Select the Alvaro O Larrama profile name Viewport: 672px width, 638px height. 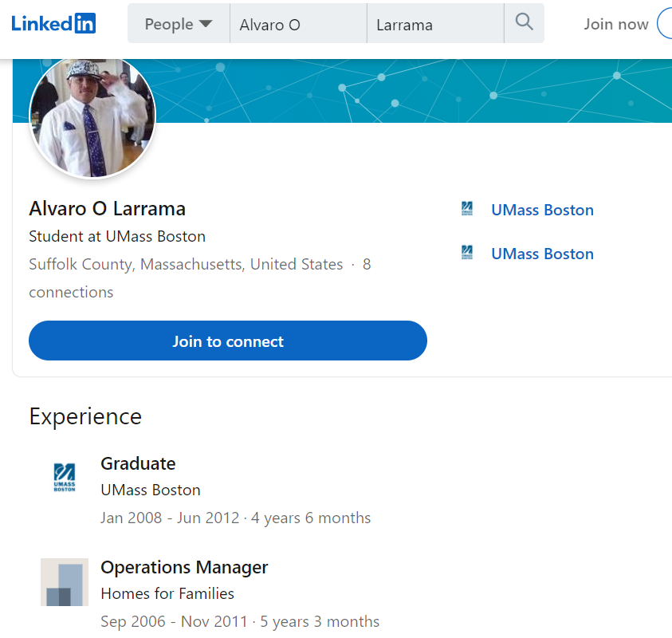click(x=107, y=209)
